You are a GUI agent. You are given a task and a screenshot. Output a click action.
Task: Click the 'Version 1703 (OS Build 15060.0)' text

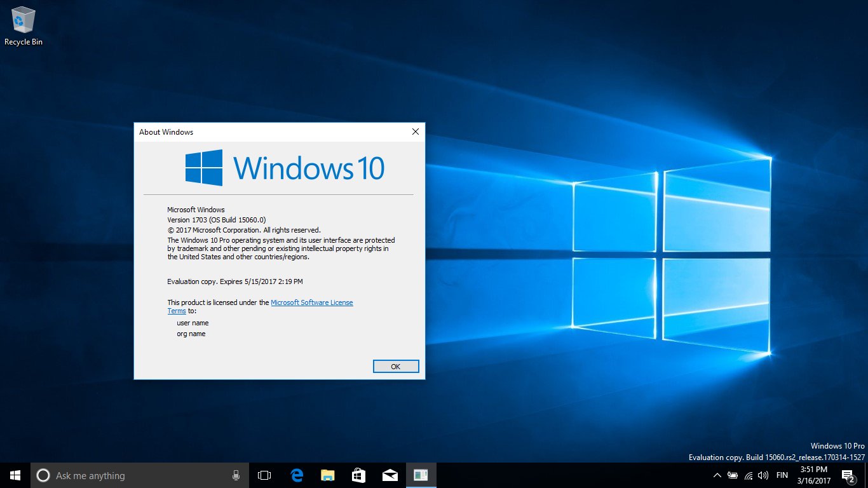click(x=217, y=220)
